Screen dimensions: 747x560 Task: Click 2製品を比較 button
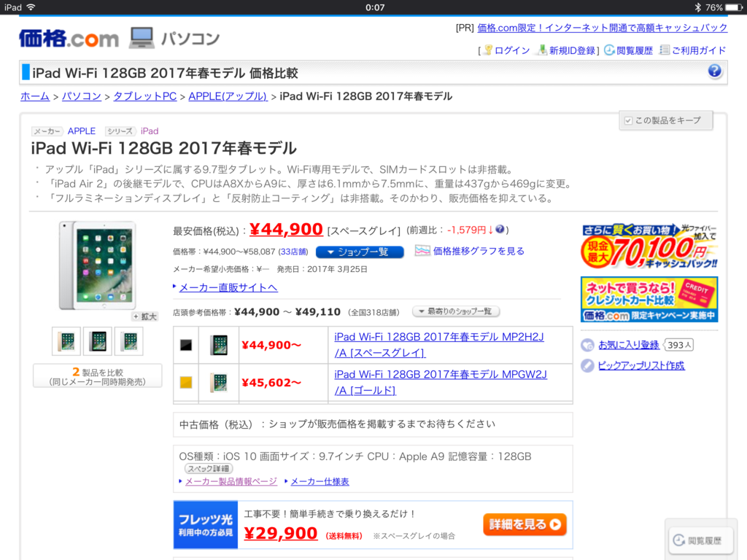[97, 376]
